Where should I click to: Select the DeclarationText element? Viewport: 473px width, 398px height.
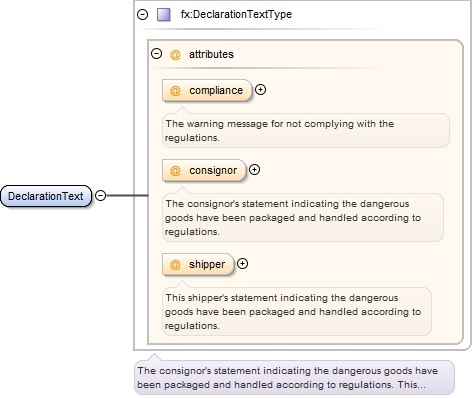[46, 196]
